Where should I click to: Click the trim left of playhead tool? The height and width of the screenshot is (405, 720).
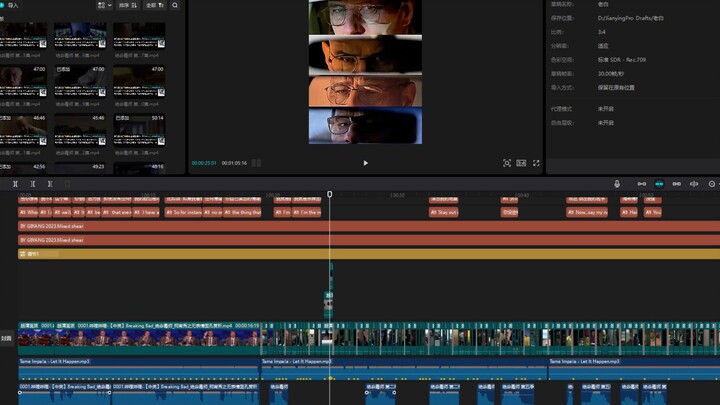33,184
